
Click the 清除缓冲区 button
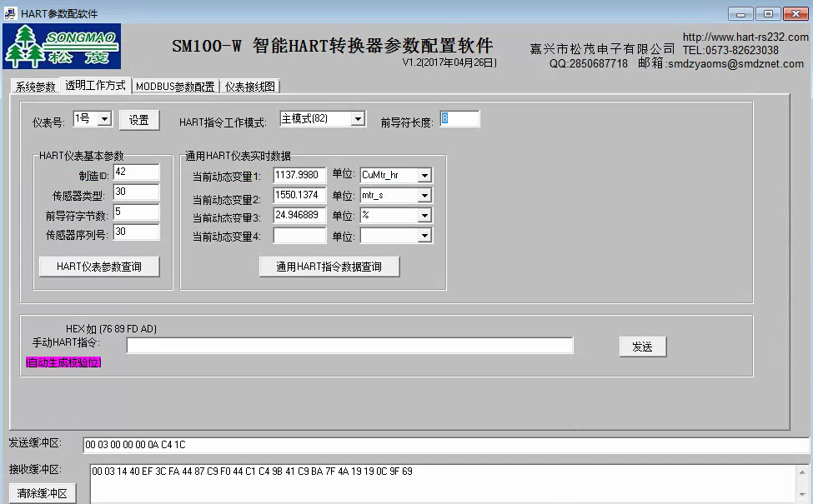(42, 493)
